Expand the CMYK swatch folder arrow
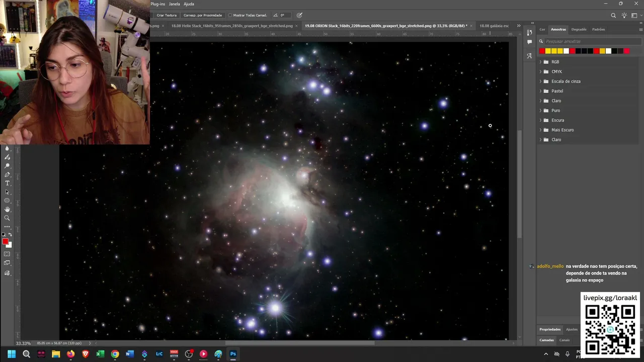The image size is (644, 362). 540,71
